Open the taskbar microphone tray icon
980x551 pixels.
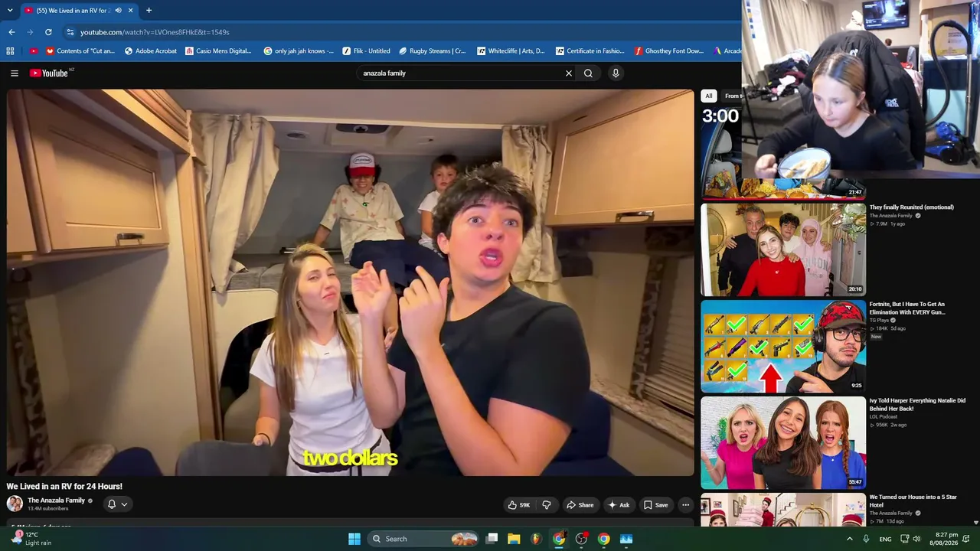[x=866, y=539]
